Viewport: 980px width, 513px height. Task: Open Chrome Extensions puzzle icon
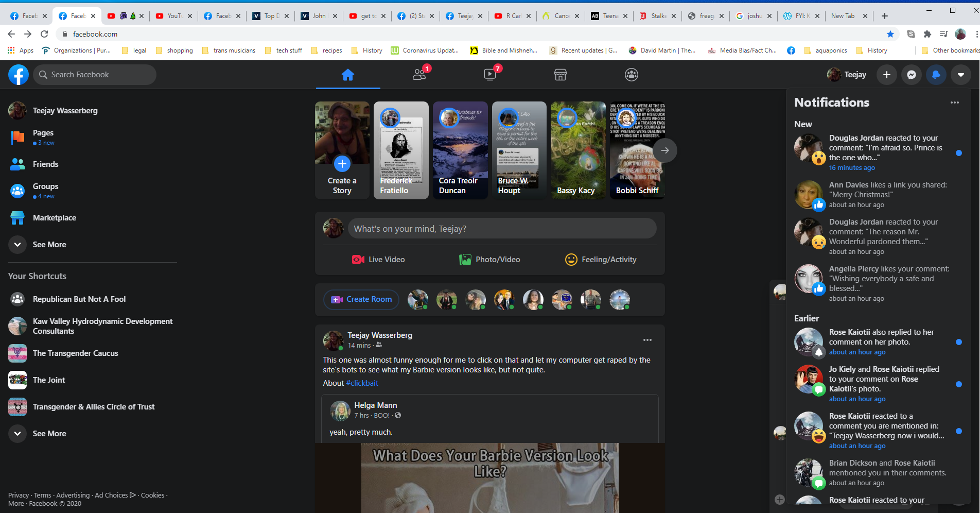pos(927,34)
